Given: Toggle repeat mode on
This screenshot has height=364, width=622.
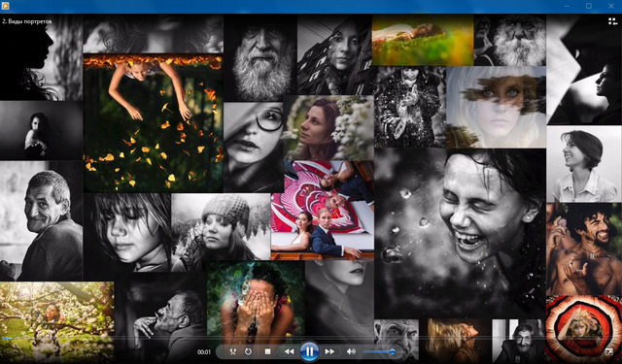Looking at the screenshot, I should tap(248, 351).
